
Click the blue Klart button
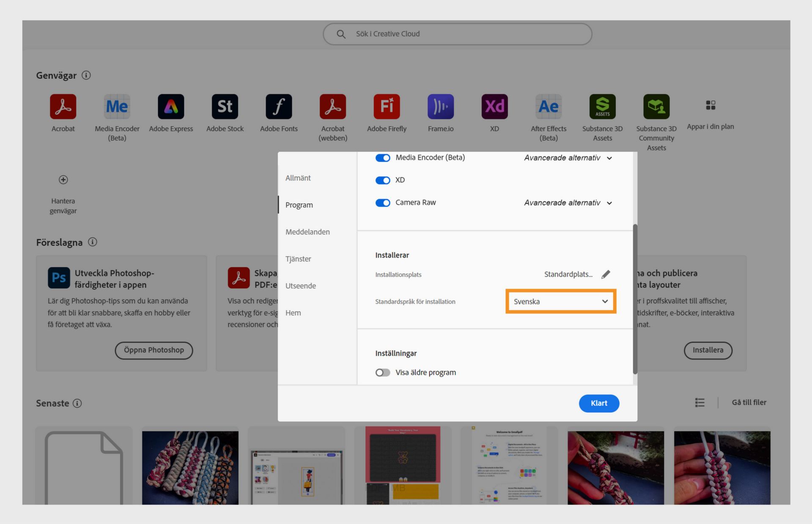pyautogui.click(x=598, y=403)
